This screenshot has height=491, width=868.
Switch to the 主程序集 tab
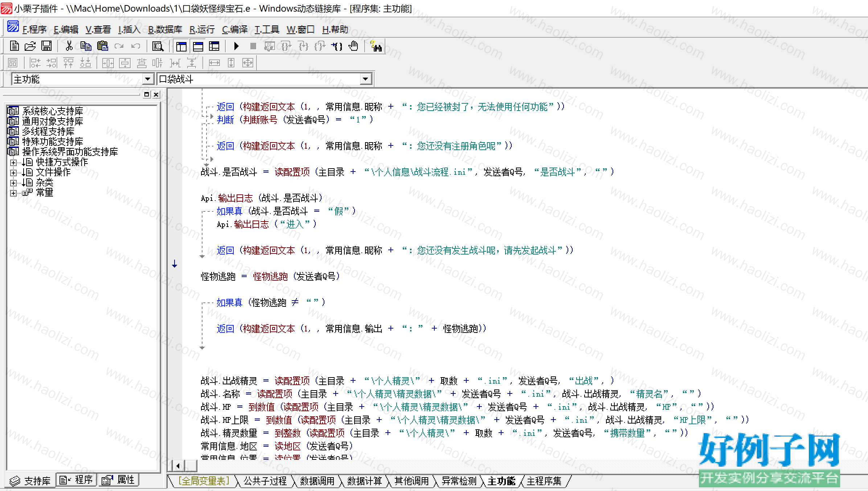(544, 481)
